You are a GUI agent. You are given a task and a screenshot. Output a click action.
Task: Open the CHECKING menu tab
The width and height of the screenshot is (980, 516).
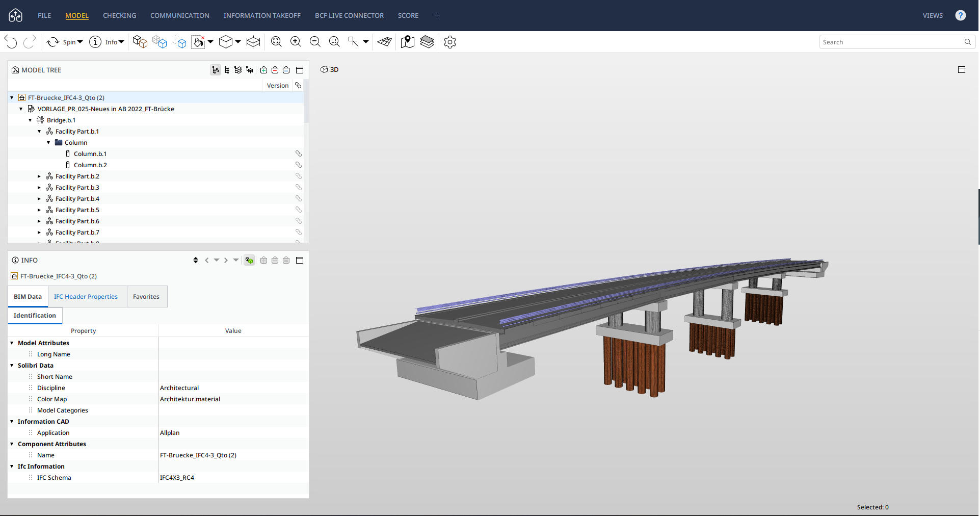(x=119, y=15)
